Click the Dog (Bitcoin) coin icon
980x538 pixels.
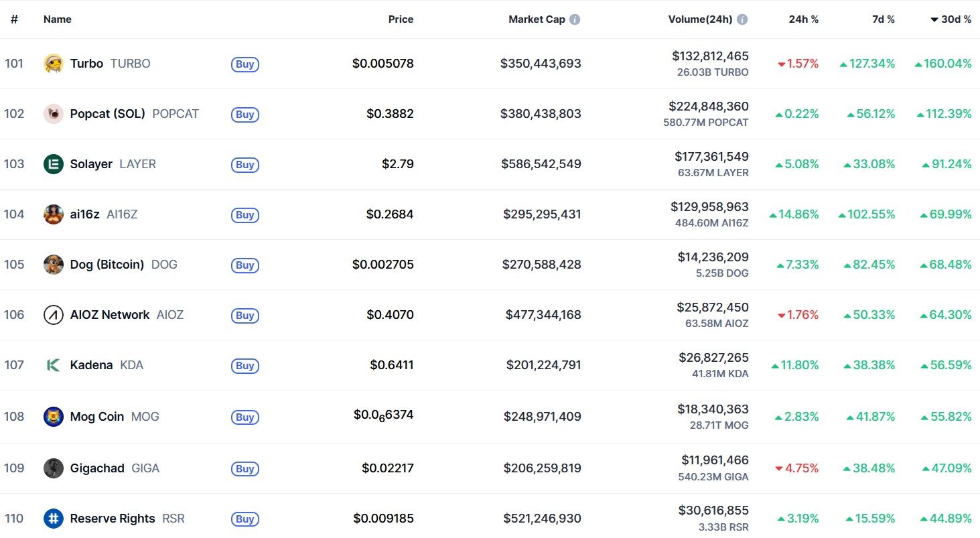(54, 265)
